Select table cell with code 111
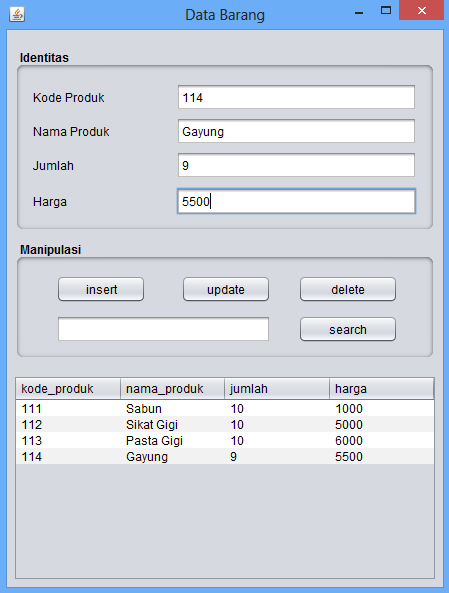 pos(68,408)
